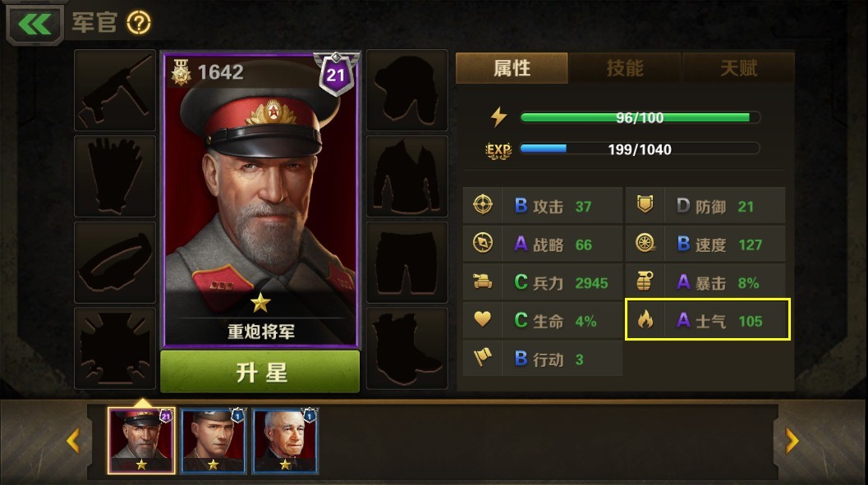Select the empty belt equipment slot
The height and width of the screenshot is (485, 868).
(115, 263)
